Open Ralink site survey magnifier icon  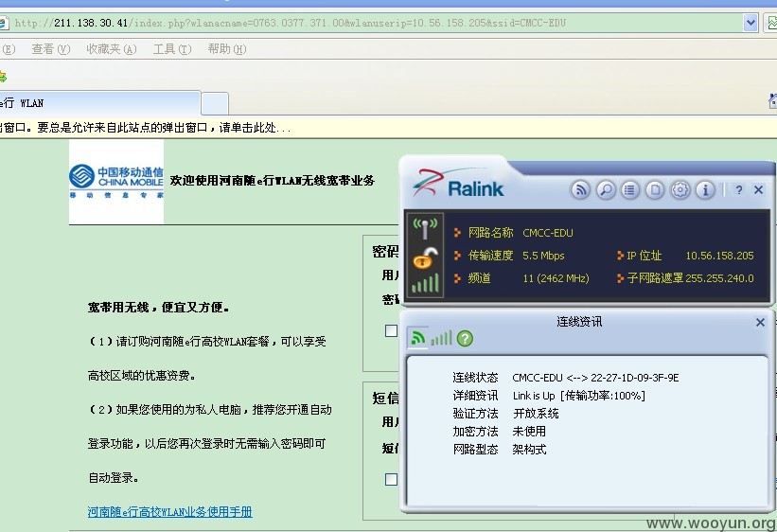[606, 189]
